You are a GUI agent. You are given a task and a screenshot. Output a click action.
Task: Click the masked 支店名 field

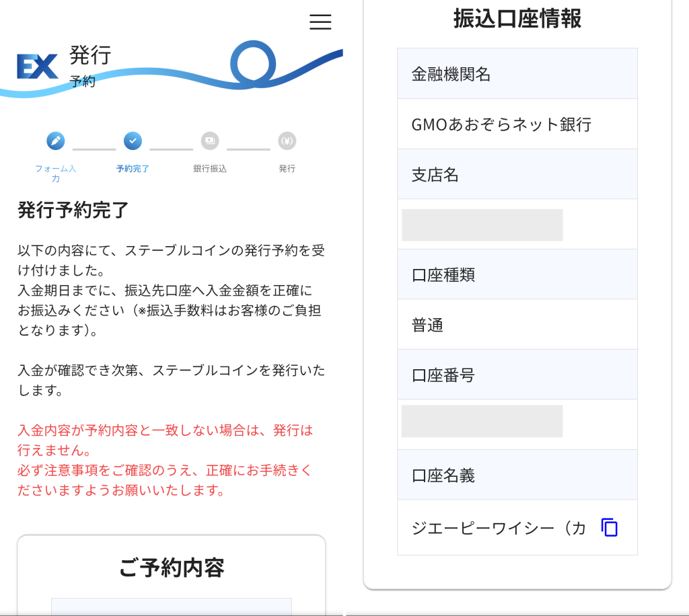pyautogui.click(x=483, y=225)
